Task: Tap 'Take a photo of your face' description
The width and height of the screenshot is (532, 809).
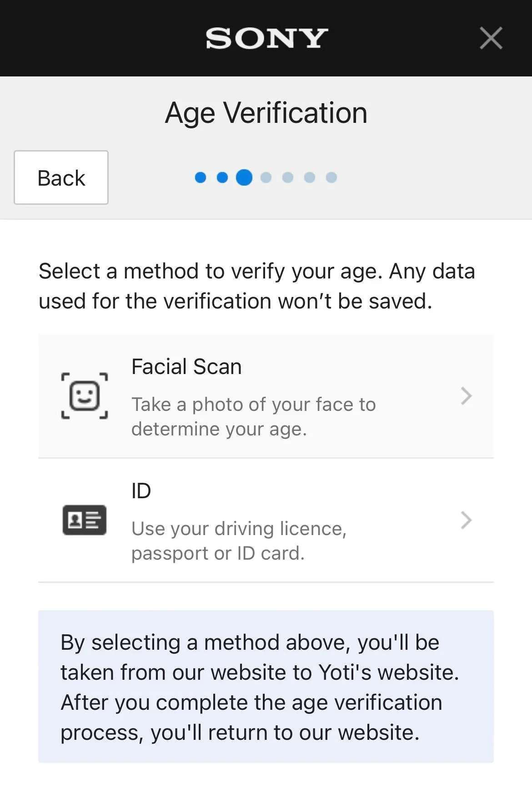Action: click(x=254, y=417)
